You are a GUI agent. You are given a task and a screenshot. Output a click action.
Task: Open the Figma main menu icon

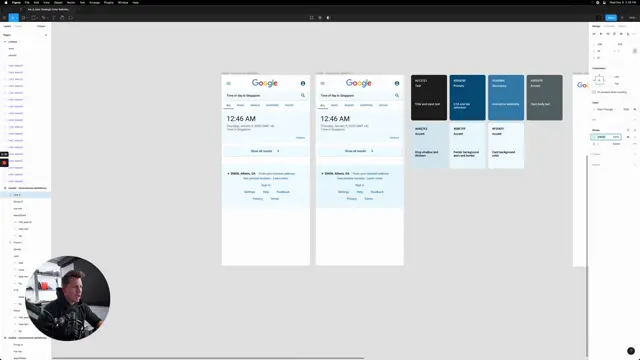[x=4, y=18]
